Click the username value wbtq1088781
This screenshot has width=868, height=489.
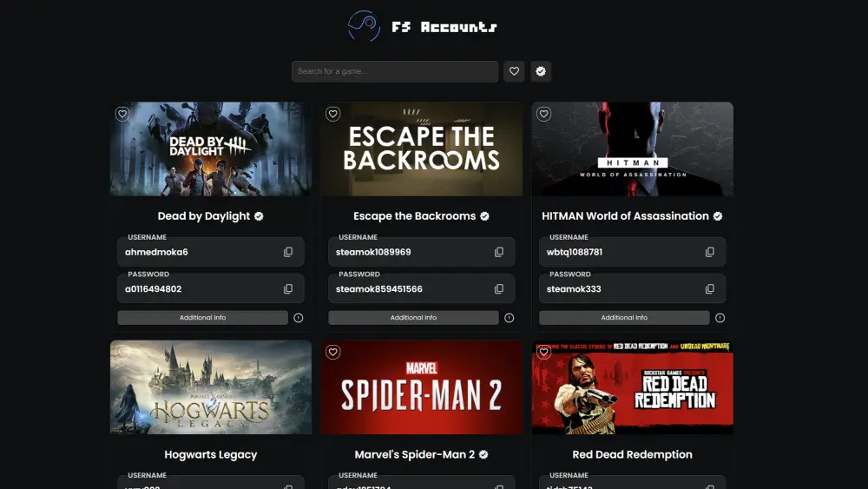(575, 252)
